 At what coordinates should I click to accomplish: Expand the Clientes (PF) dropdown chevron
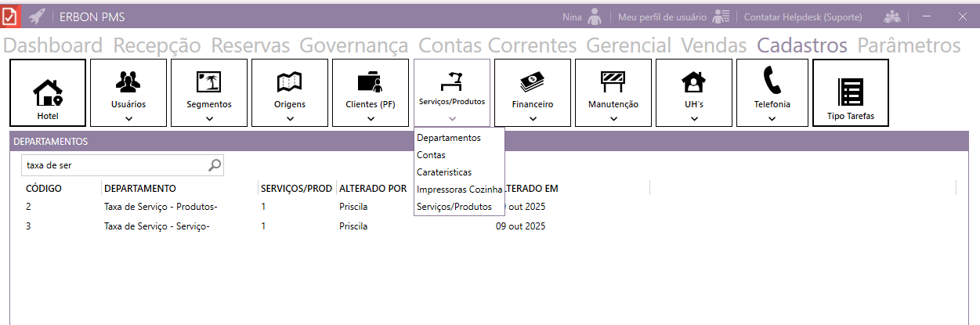pos(371,119)
